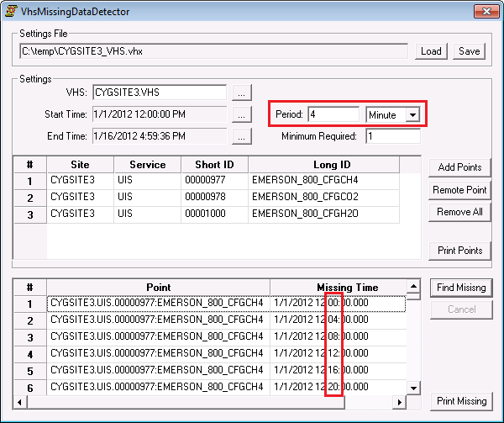Click the results horizontal scrollbar left arrow
The height and width of the screenshot is (423, 504).
20,402
